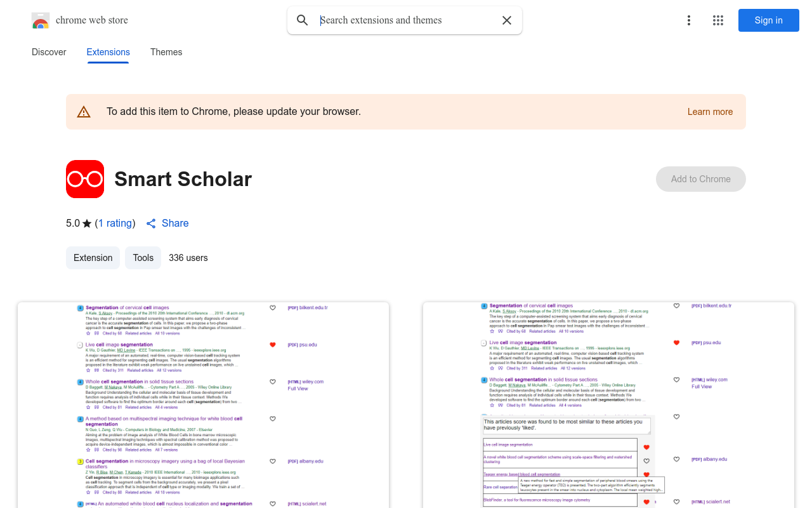Click the Smart Scholar red glasses icon
The width and height of the screenshot is (812, 508).
click(x=85, y=179)
